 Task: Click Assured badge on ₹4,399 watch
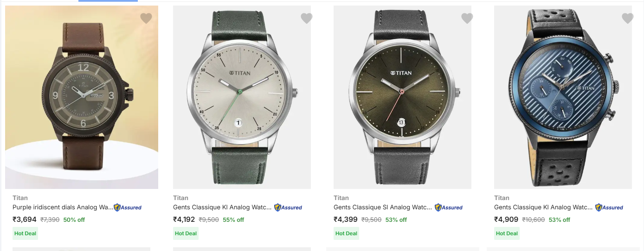point(449,207)
